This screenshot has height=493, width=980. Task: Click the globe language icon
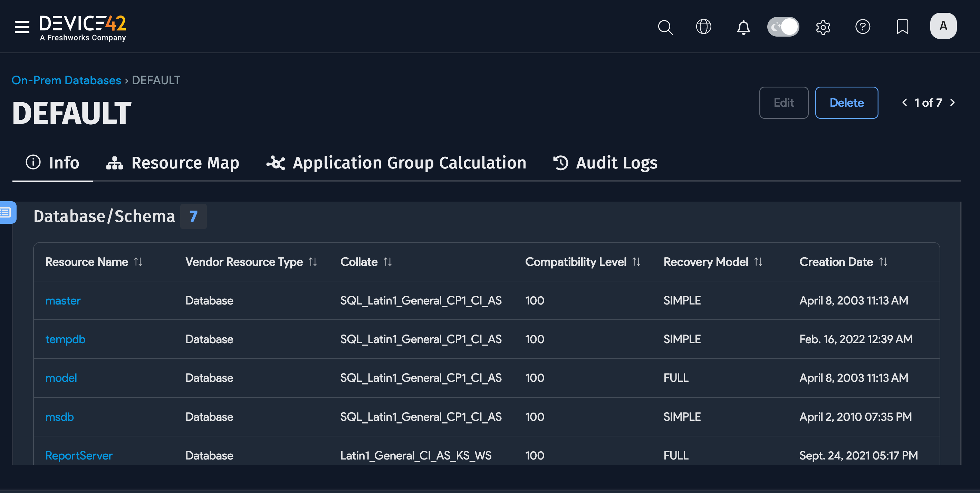point(704,27)
